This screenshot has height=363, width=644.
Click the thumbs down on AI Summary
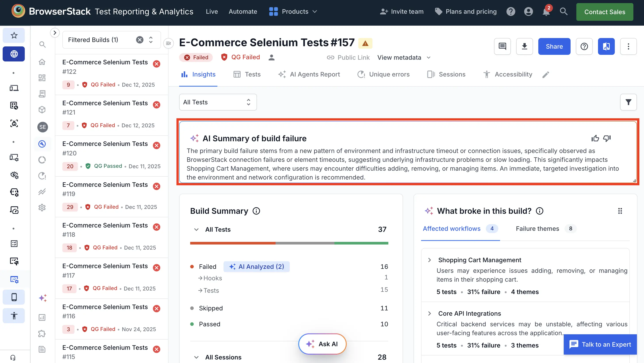coord(607,138)
